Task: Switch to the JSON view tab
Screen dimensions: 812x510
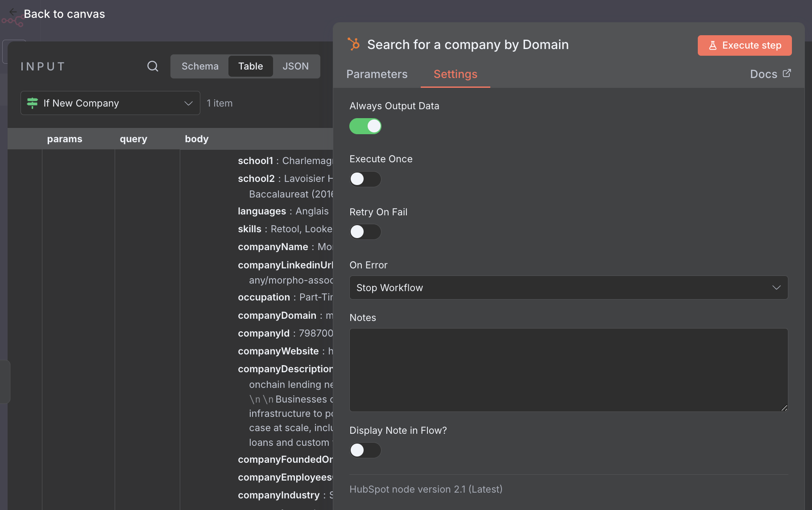Action: point(296,66)
